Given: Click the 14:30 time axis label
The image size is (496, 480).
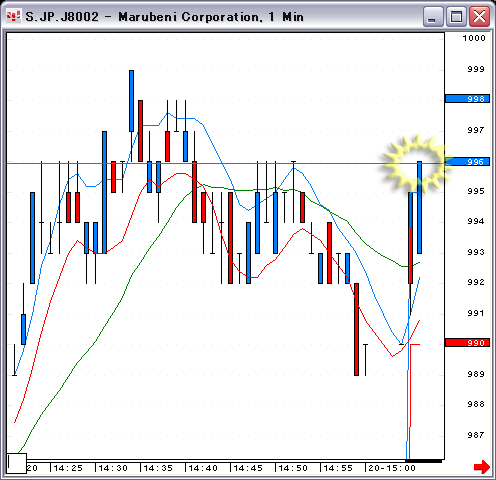Looking at the screenshot, I should (x=113, y=468).
